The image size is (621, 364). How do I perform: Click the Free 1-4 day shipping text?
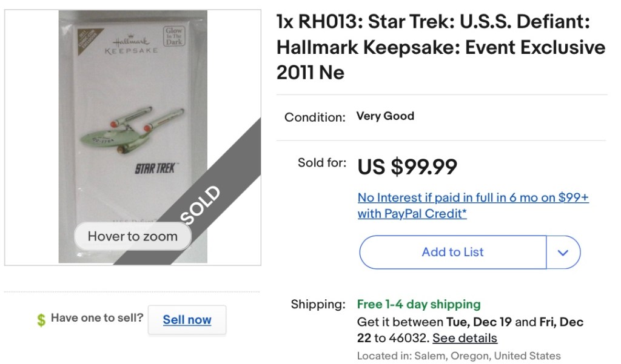pos(418,304)
